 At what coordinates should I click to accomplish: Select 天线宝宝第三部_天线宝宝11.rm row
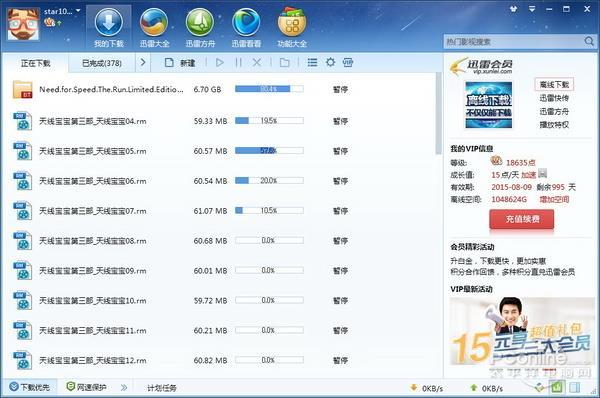click(x=218, y=330)
